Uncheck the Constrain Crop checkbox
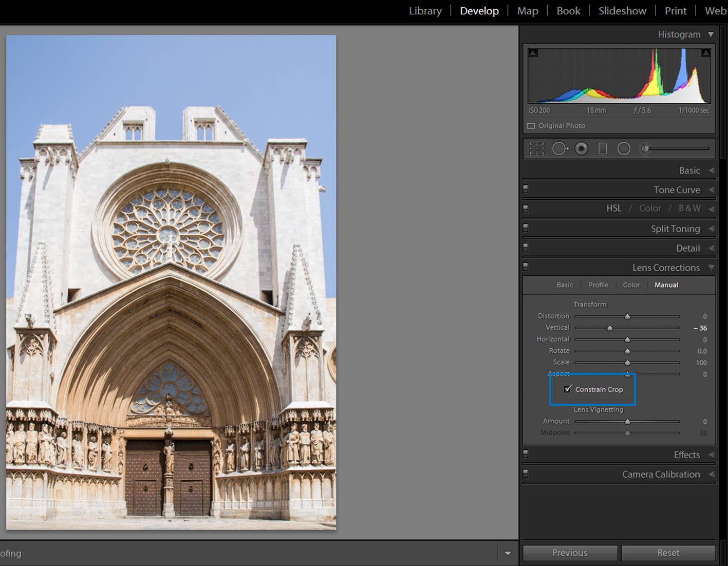Screen dimensions: 728x566 [568, 389]
